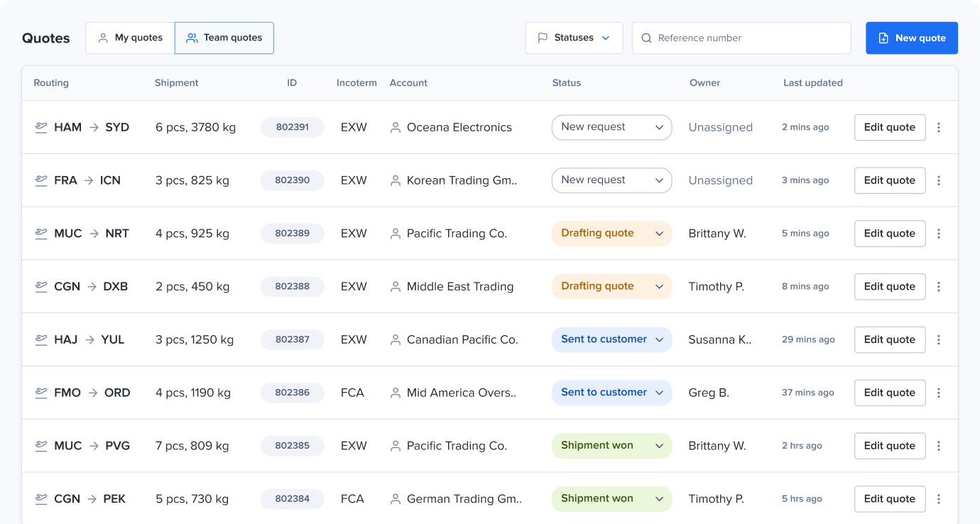Click plane icon beside CGN to PEK route
980x524 pixels.
coord(41,499)
